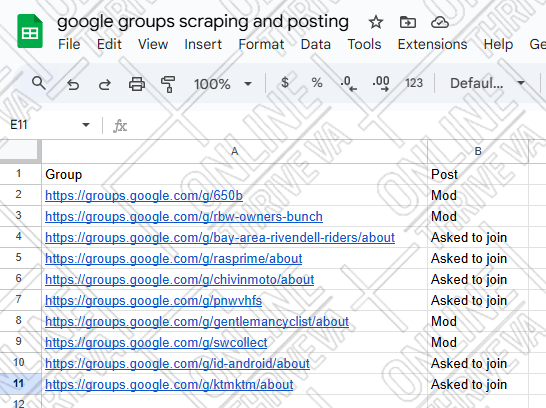
Task: Open the id-android/about link
Action: click(x=178, y=363)
